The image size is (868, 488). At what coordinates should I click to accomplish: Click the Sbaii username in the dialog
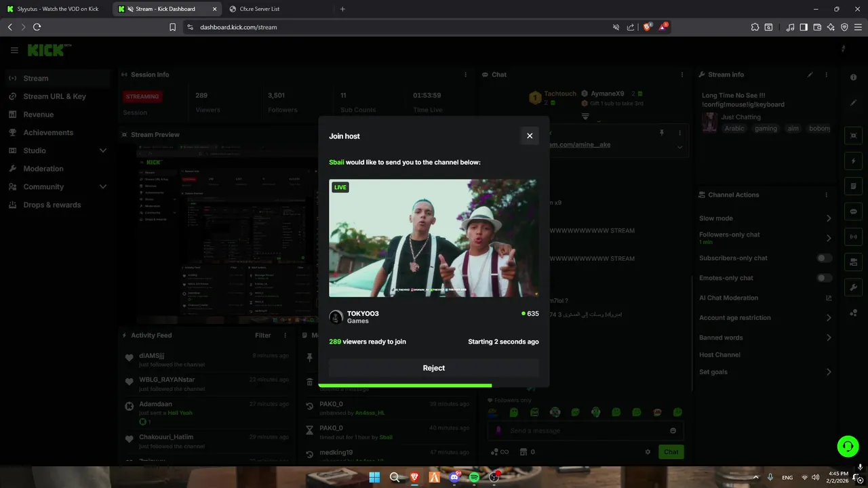click(336, 163)
